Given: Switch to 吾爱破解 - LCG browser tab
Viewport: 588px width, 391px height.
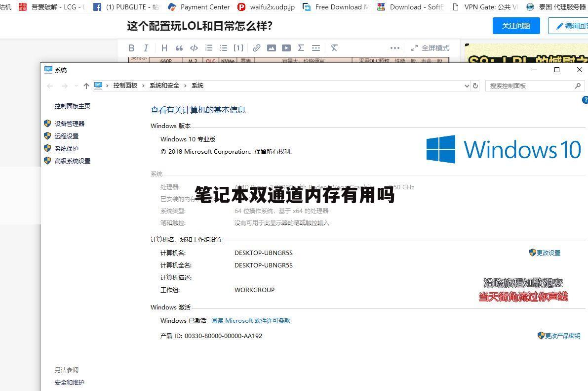Looking at the screenshot, I should 52,7.
